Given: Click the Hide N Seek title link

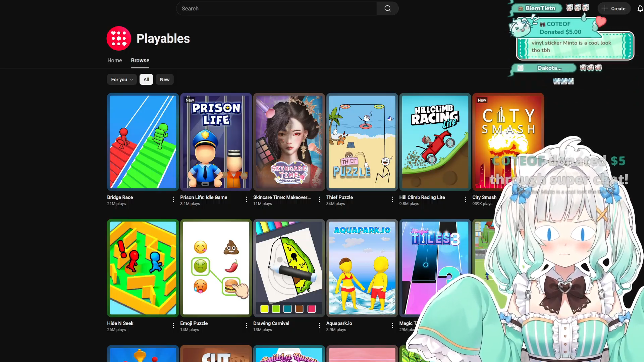Looking at the screenshot, I should pyautogui.click(x=120, y=323).
